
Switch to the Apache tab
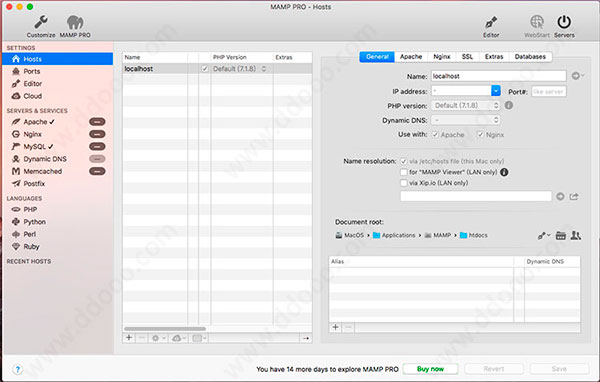tap(411, 57)
